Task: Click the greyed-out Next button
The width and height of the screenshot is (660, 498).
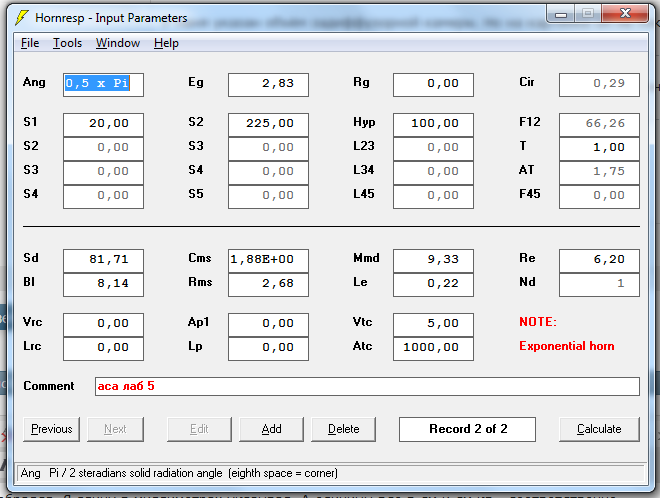Action: [115, 429]
